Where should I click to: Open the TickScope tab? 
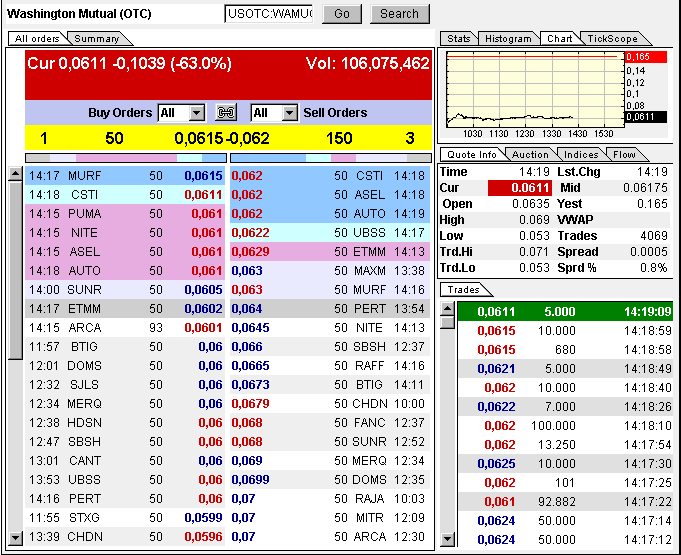tap(613, 39)
